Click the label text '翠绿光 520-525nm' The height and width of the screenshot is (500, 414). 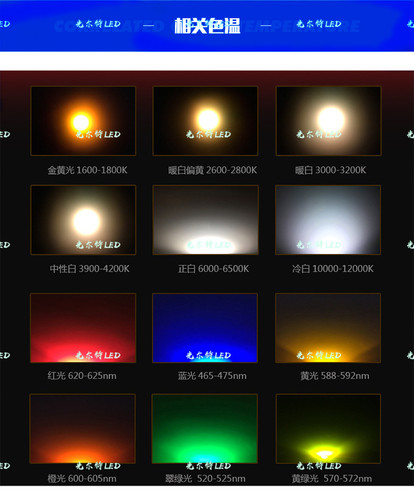(205, 479)
